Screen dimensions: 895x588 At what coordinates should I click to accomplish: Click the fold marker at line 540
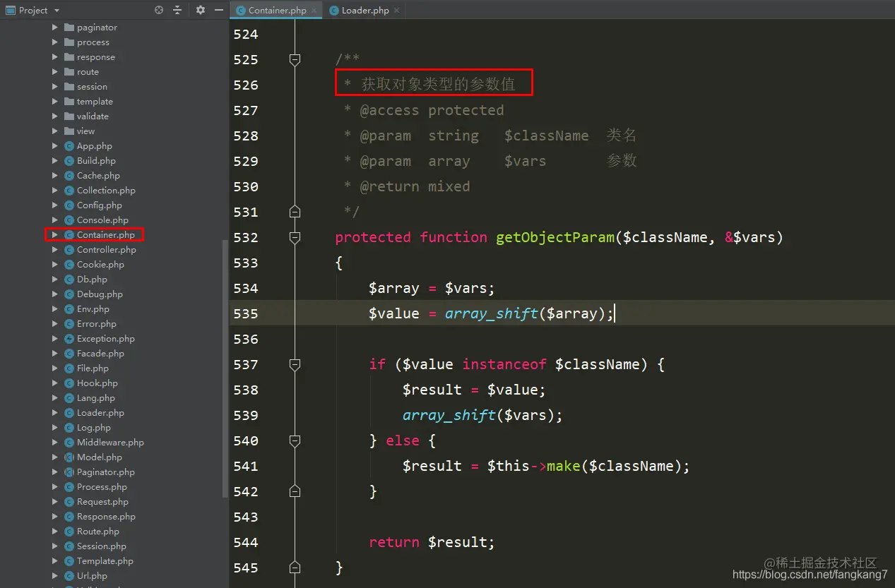[295, 440]
